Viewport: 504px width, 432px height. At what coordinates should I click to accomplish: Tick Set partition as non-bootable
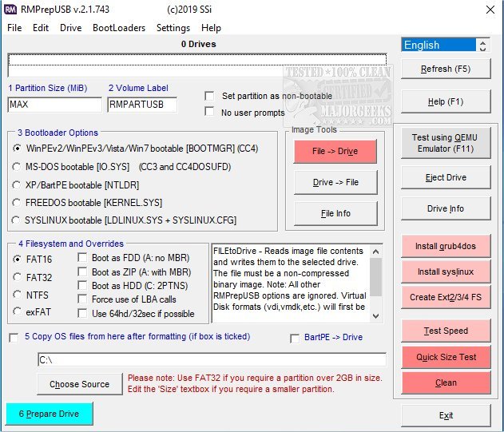click(x=209, y=96)
